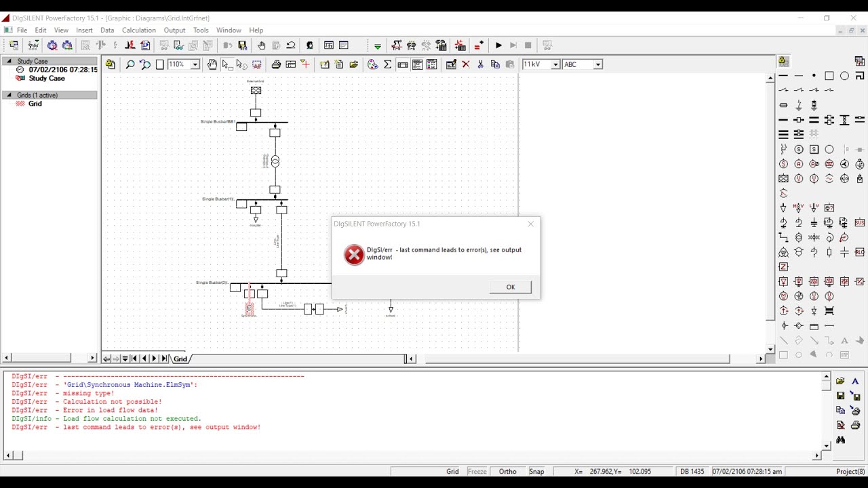Select the SUS element in drawing toolbox

pyautogui.click(x=860, y=222)
